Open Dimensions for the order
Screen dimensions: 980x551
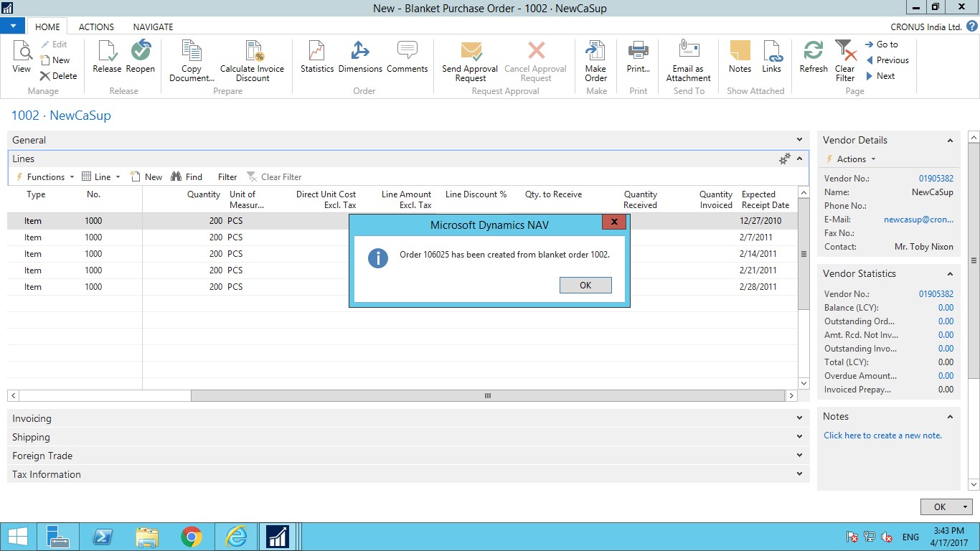360,57
